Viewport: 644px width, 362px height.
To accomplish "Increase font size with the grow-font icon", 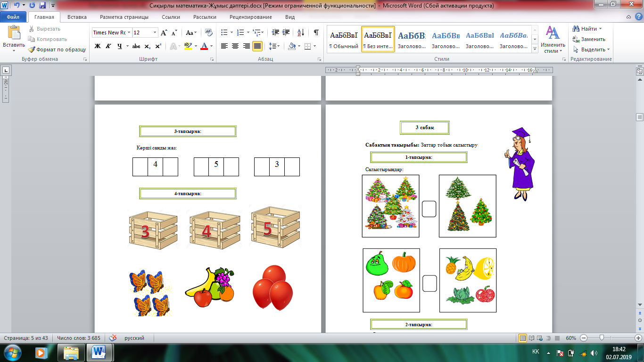I will (164, 33).
